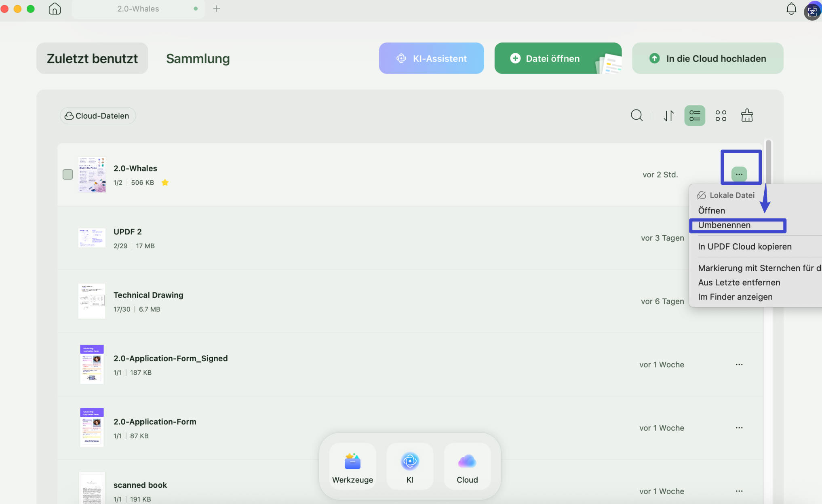822x504 pixels.
Task: Select the 2.0-Whales document tab
Action: click(x=138, y=9)
